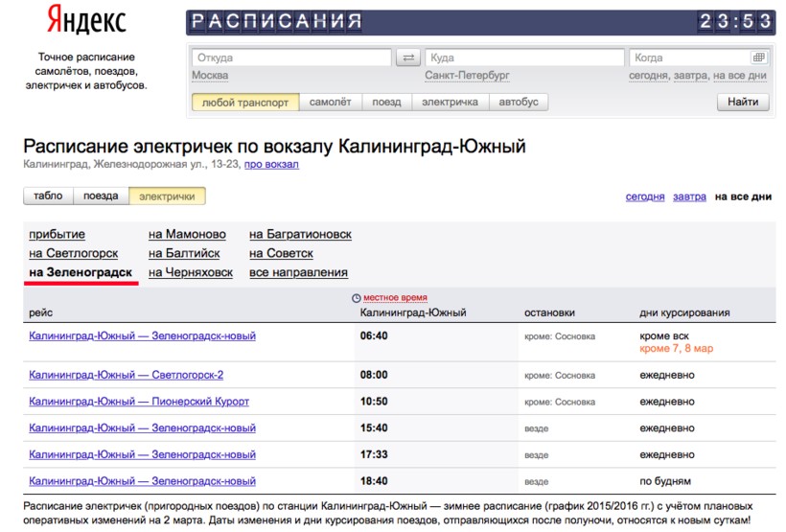Click the local time clock icon
This screenshot has height=532, width=786.
357,298
